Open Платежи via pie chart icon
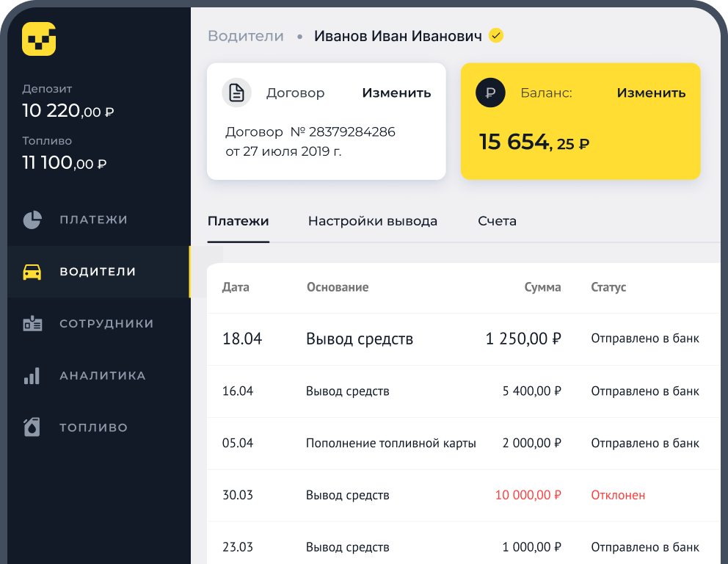 coord(32,220)
